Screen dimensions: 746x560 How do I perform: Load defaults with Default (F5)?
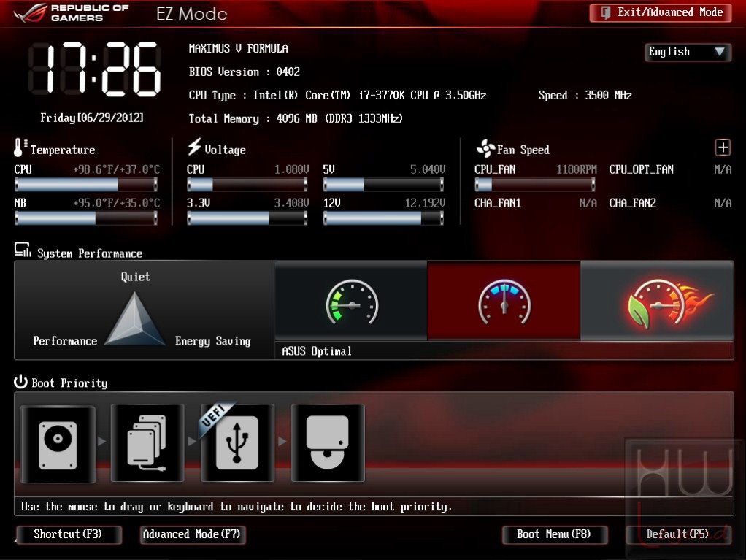[678, 534]
